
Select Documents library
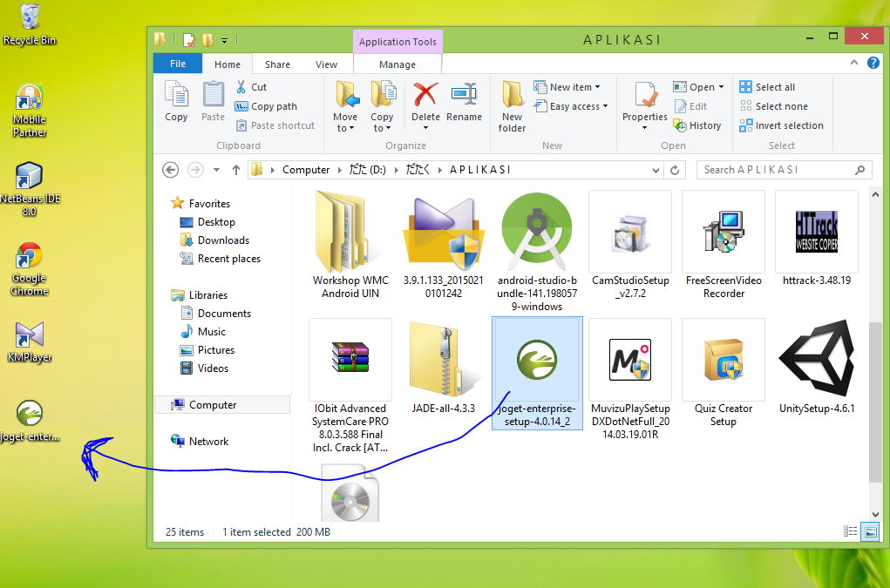click(215, 313)
